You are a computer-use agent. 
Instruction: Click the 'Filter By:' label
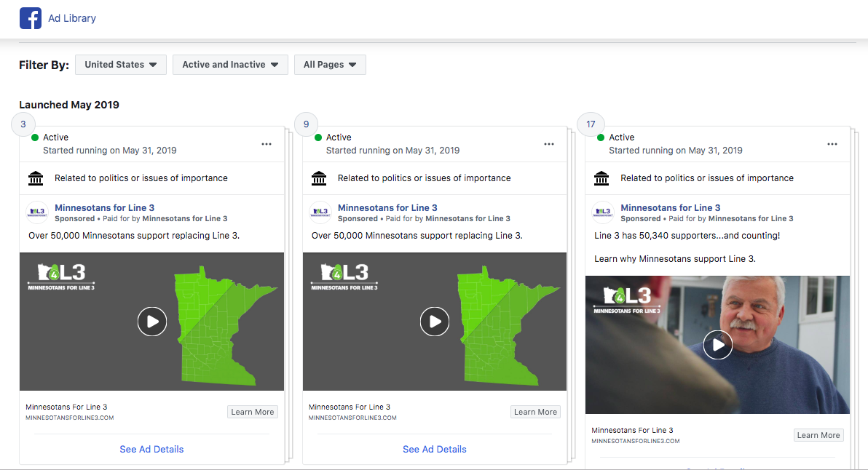point(44,65)
